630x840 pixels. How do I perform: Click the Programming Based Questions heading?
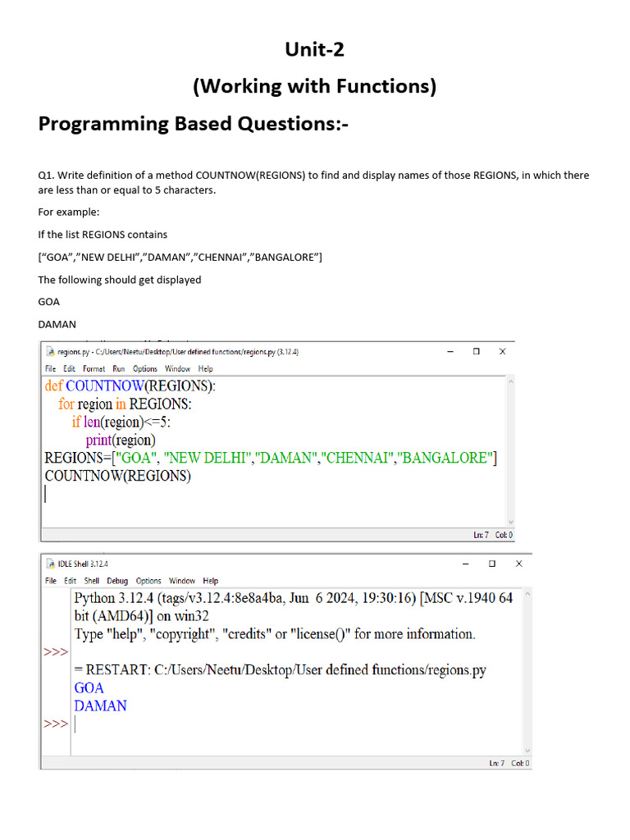click(x=194, y=124)
